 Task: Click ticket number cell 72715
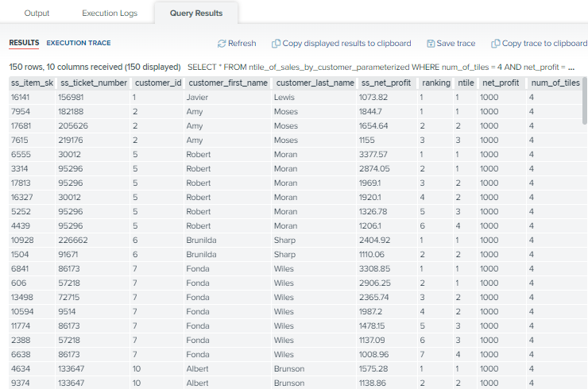click(x=94, y=297)
